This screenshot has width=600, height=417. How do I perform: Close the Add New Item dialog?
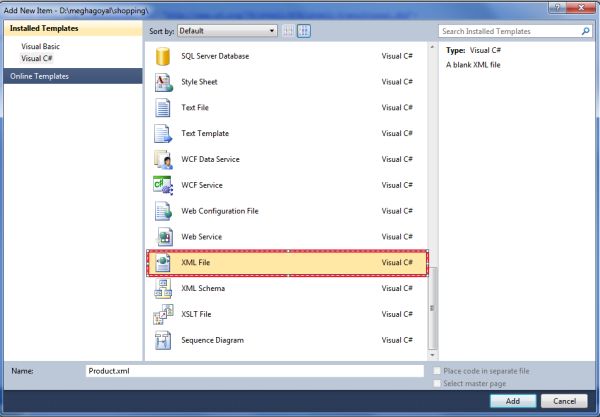pos(581,7)
